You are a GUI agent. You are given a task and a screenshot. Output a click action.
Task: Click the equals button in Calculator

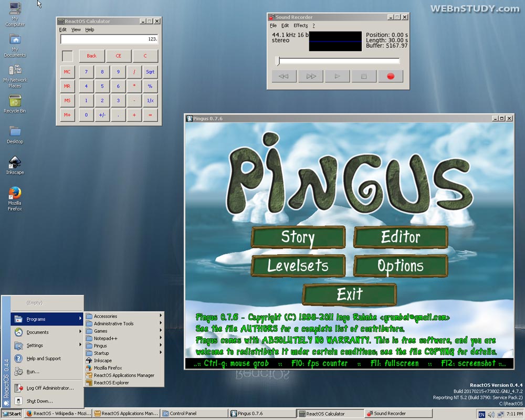[150, 115]
